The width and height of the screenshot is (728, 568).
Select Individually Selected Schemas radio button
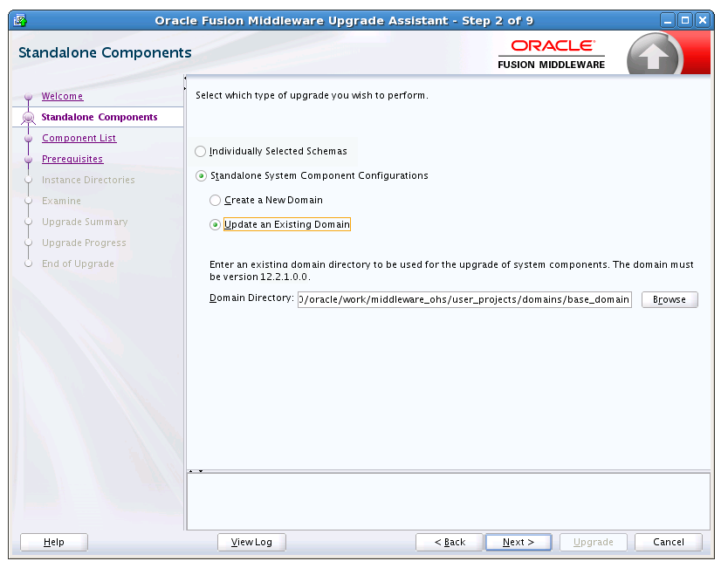200,151
